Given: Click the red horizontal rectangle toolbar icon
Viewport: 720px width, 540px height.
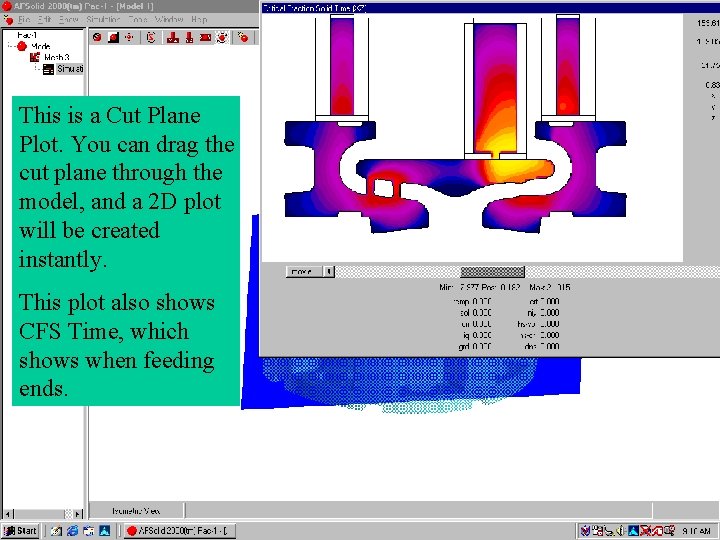Looking at the screenshot, I should [205, 37].
